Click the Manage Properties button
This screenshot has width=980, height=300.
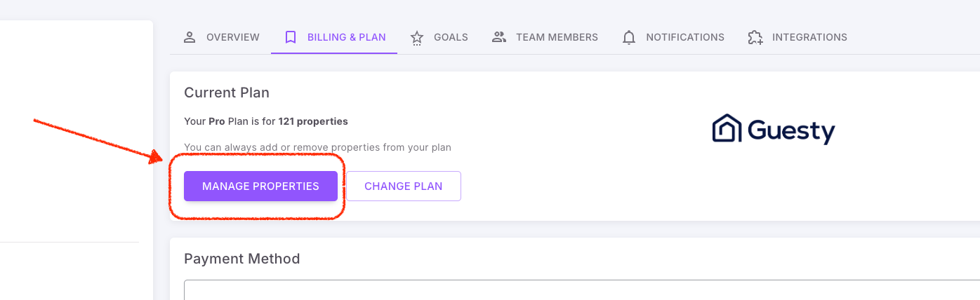tap(260, 186)
